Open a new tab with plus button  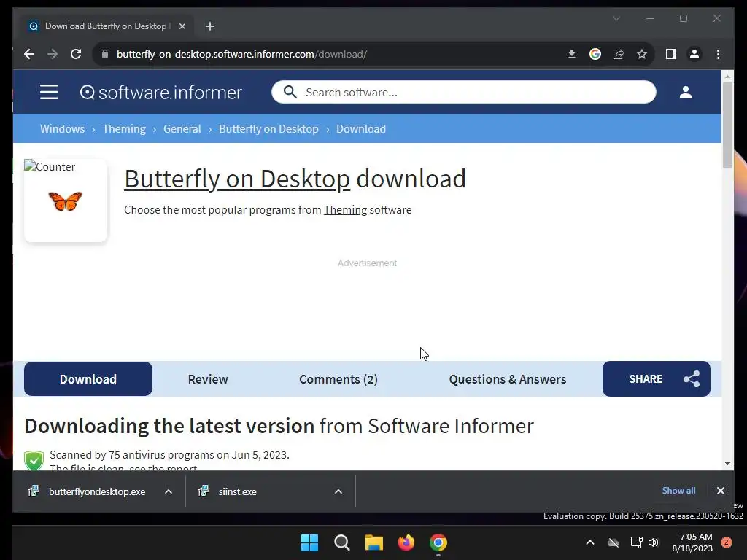210,26
